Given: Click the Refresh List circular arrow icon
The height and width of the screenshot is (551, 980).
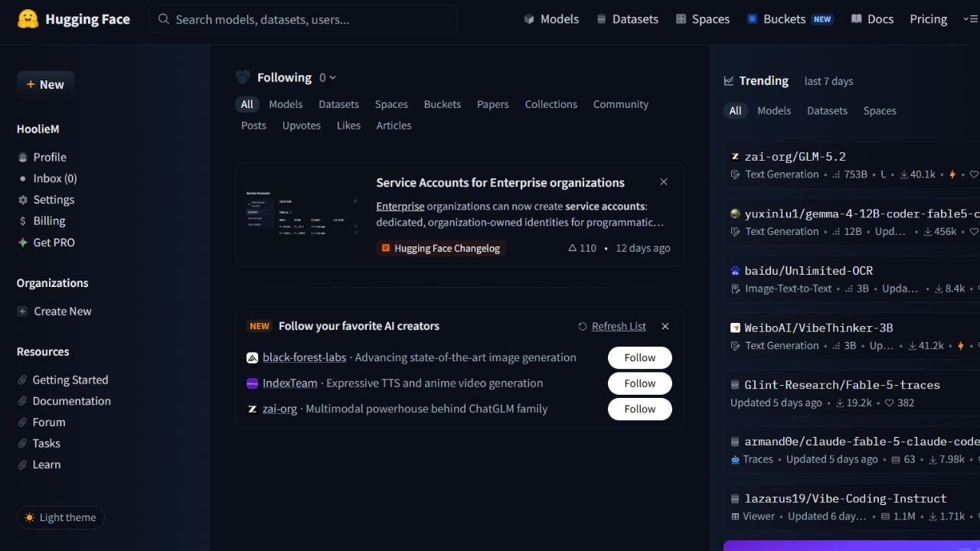Looking at the screenshot, I should click(583, 326).
